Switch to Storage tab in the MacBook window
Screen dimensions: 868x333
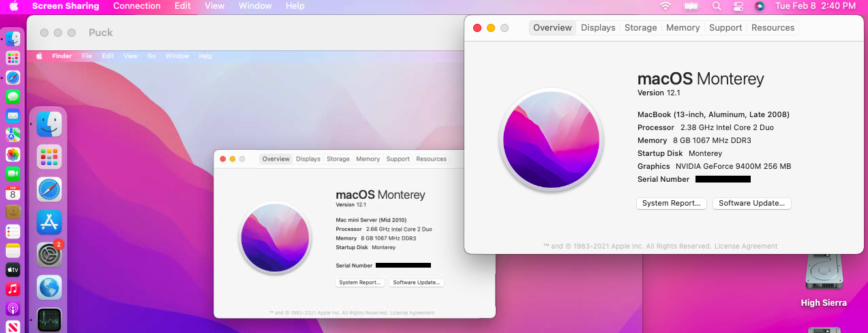pyautogui.click(x=641, y=28)
